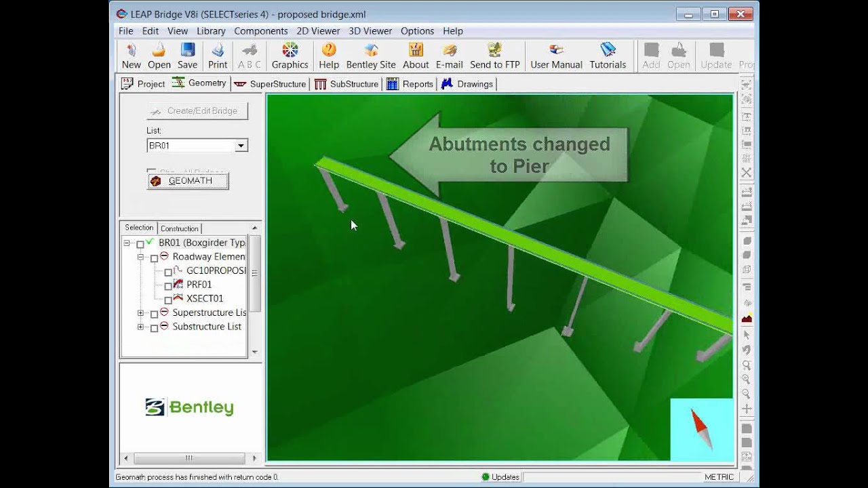Click the X icon in right toolbar
The height and width of the screenshot is (488, 868).
747,173
